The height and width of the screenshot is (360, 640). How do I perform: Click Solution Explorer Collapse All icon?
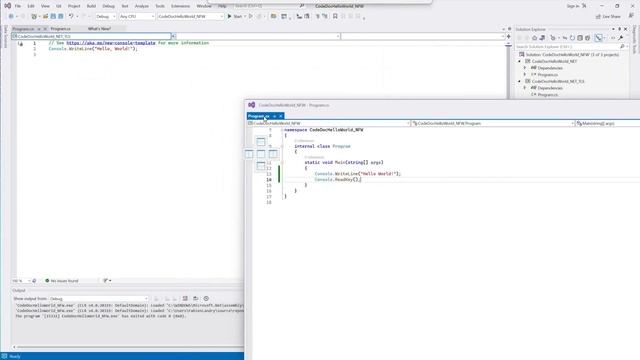coord(580,38)
